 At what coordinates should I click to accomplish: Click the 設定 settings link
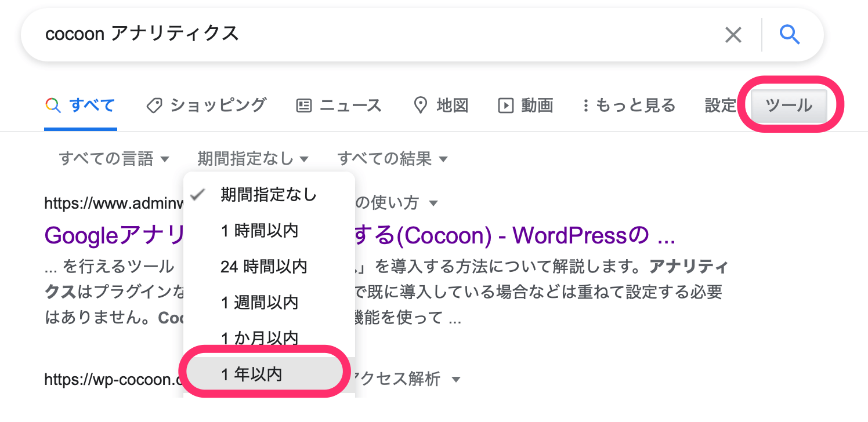720,106
